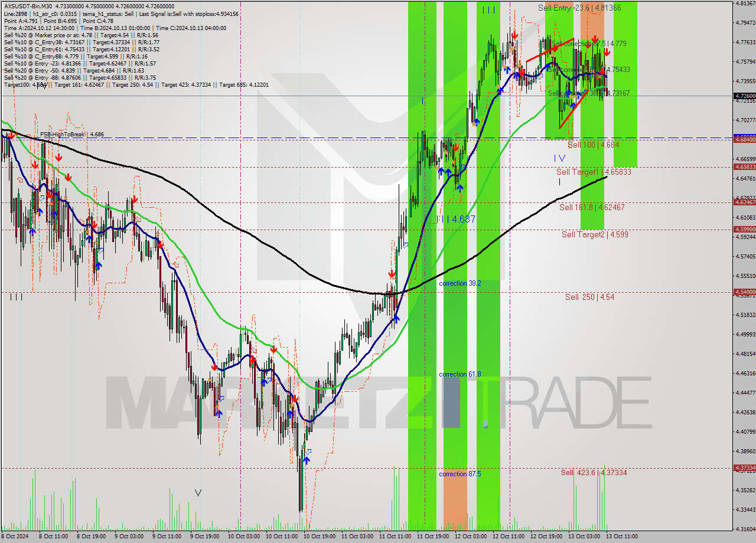The width and height of the screenshot is (756, 543).
Task: Click the red 4.59900 price axis tag
Action: [744, 229]
